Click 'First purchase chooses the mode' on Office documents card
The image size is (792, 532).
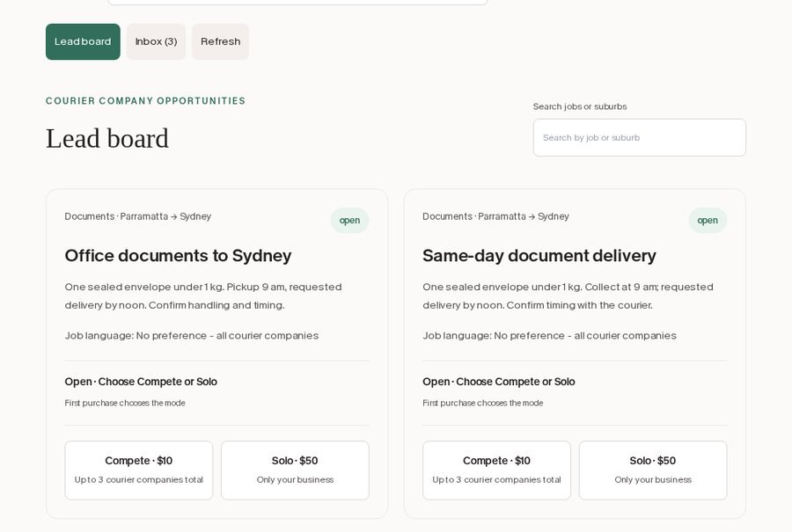point(125,404)
